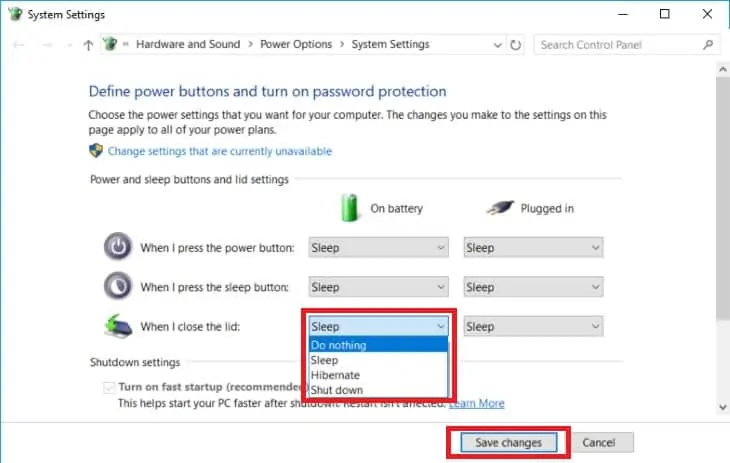Go to Hardware and Sound breadcrumb

(188, 44)
